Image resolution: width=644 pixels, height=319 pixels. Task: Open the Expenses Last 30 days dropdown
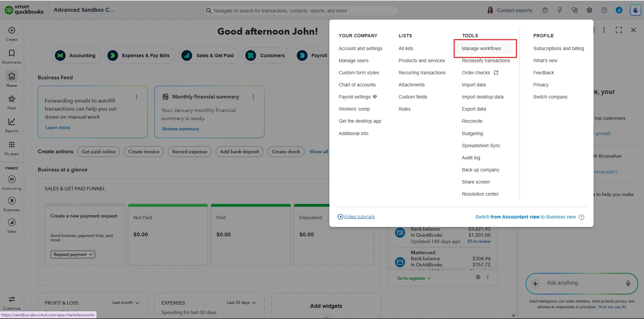point(241,303)
